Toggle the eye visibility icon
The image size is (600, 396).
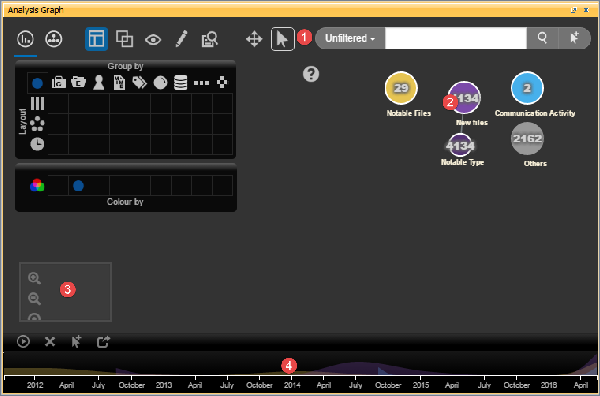(x=153, y=39)
